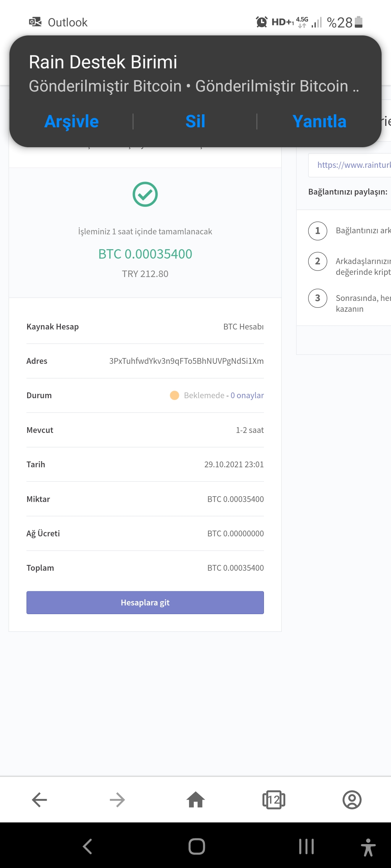The width and height of the screenshot is (391, 868).
Task: Open the browser profile account icon
Action: (x=352, y=800)
